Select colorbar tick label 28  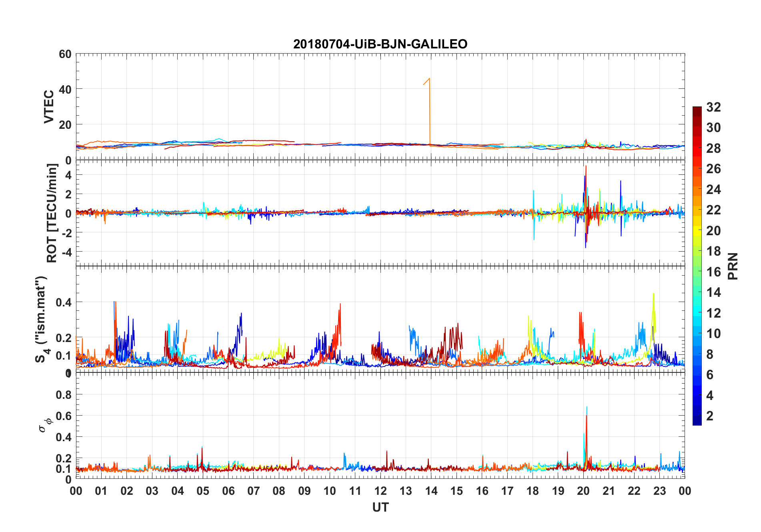713,148
